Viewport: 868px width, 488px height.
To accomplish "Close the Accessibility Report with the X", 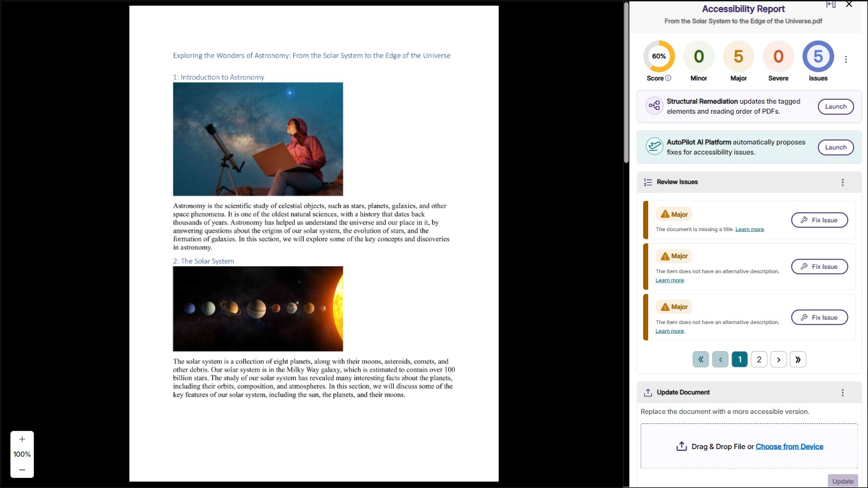I will click(x=849, y=4).
